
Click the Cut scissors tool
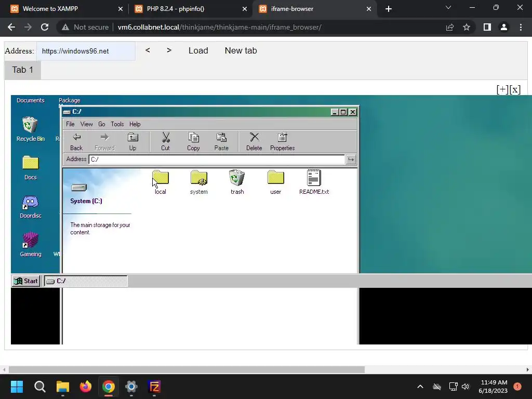pos(166,141)
